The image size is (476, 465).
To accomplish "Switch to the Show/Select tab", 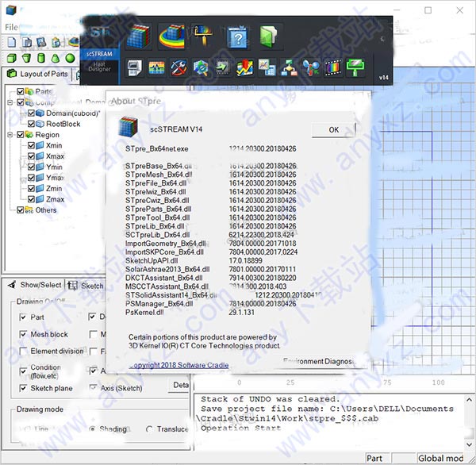I will click(x=35, y=285).
